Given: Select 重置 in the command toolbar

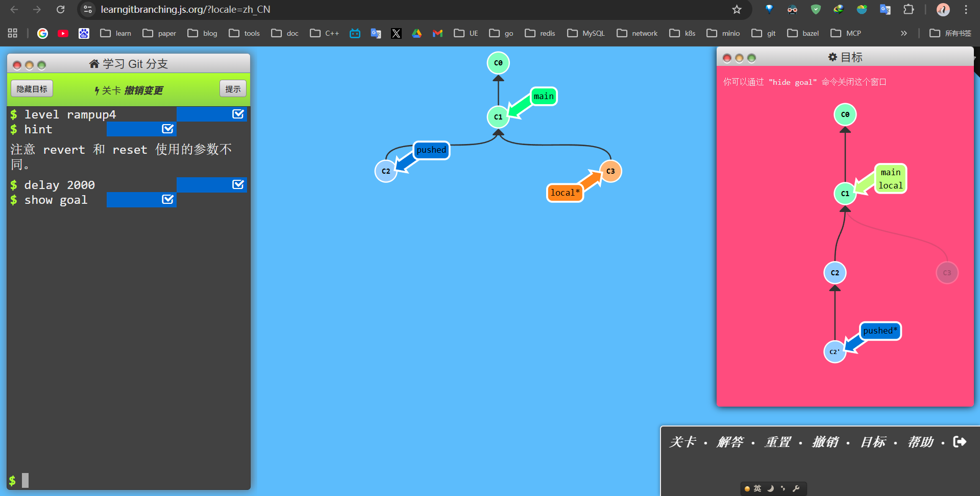Looking at the screenshot, I should click(x=777, y=442).
